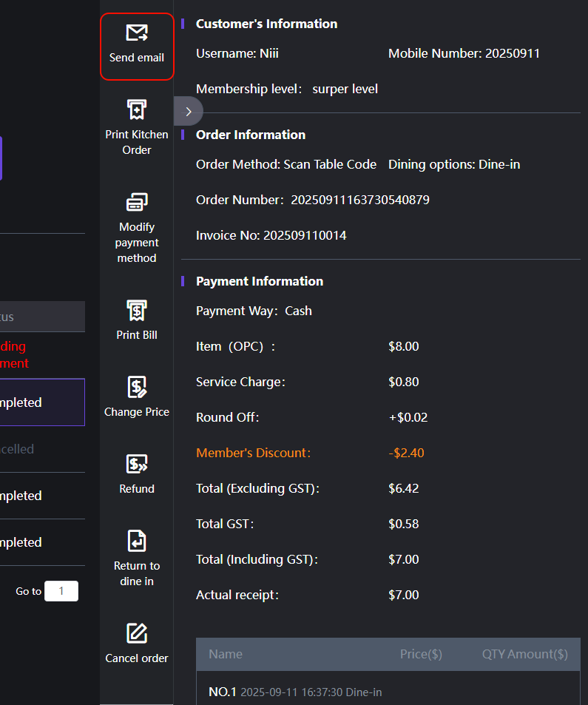588x705 pixels.
Task: Select the Cancelled order row
Action: tap(42, 449)
